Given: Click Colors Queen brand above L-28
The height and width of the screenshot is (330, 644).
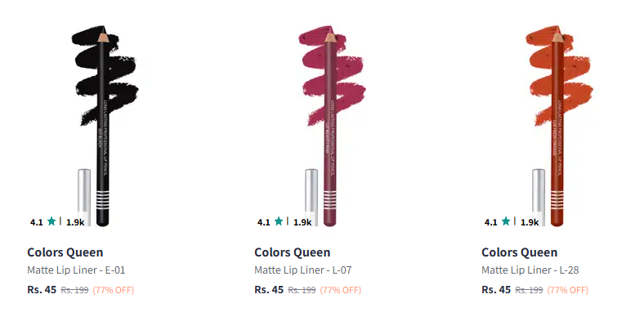Looking at the screenshot, I should 520,252.
